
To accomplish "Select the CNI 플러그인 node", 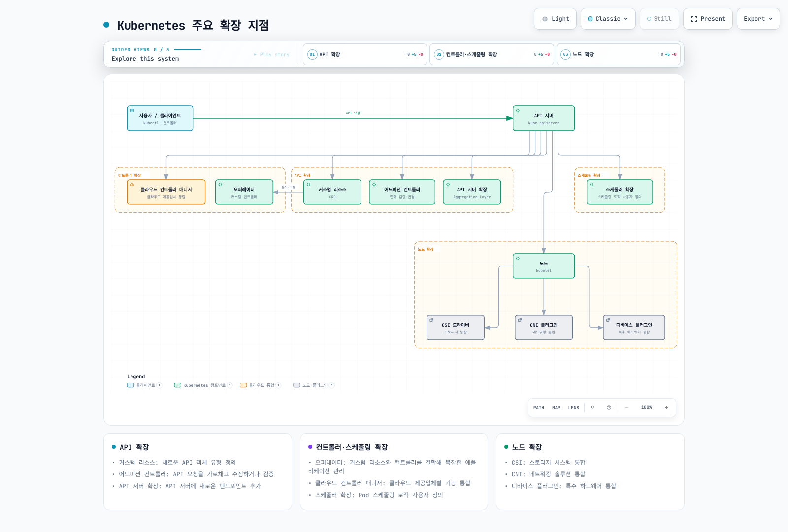I will coord(544,328).
